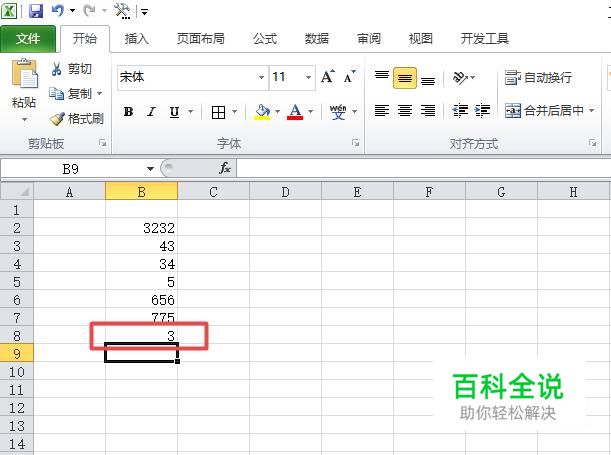This screenshot has width=611, height=455.
Task: Open the font color dropdown arrow
Action: pos(311,112)
